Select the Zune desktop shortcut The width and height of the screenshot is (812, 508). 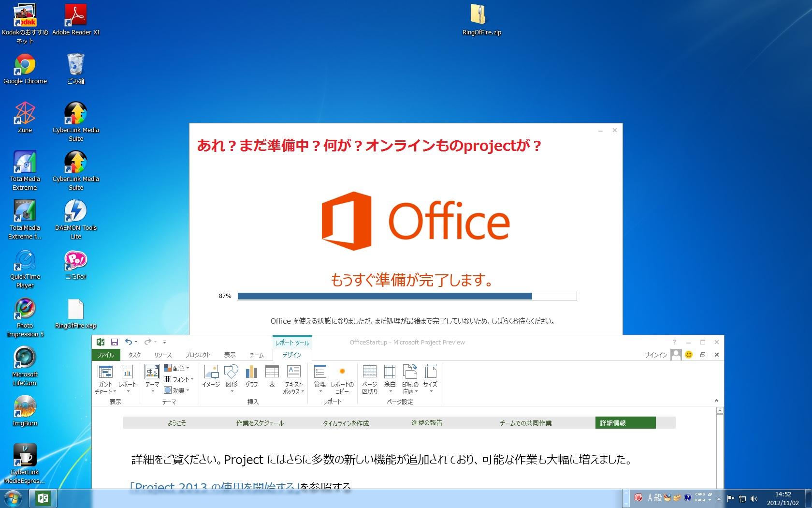[25, 118]
